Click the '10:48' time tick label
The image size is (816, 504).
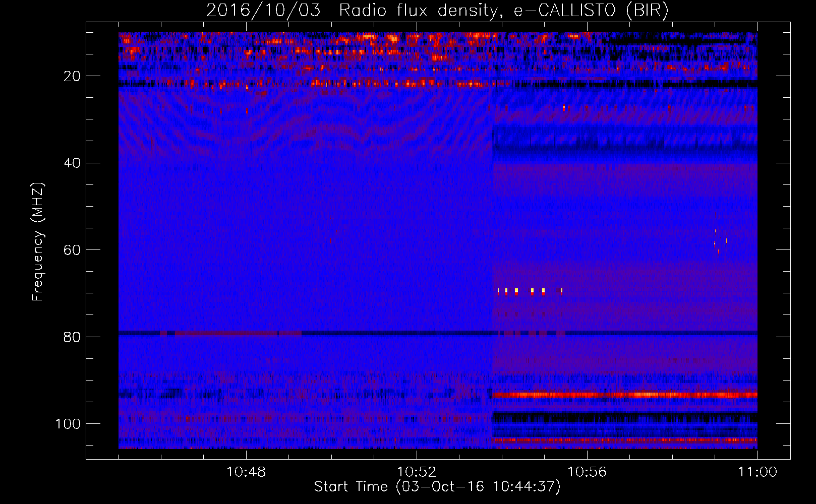[246, 472]
